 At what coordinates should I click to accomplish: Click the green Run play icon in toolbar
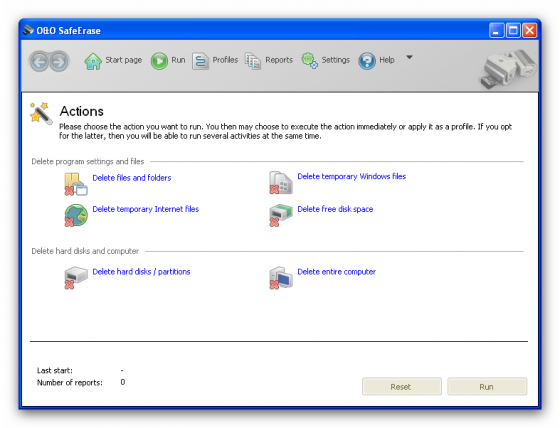pos(159,61)
